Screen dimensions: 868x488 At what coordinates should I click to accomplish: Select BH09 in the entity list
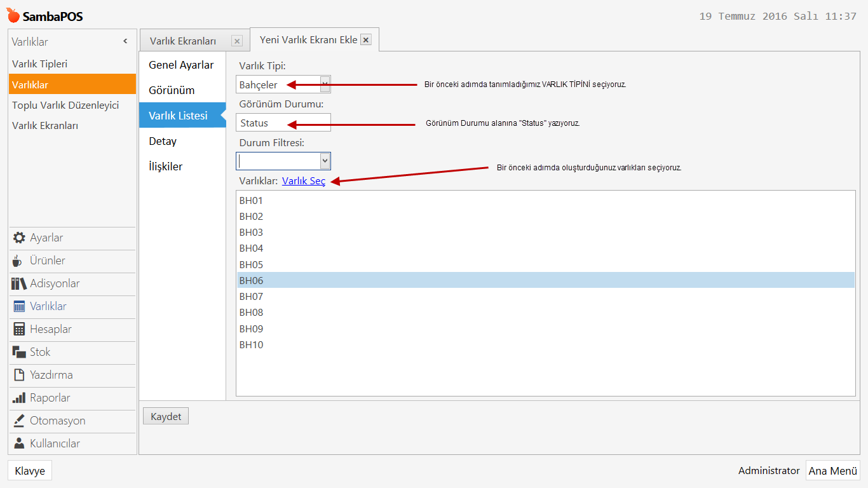[546, 329]
